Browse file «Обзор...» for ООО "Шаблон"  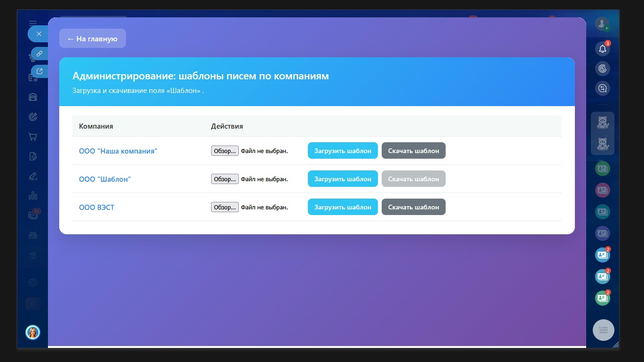[x=225, y=179]
